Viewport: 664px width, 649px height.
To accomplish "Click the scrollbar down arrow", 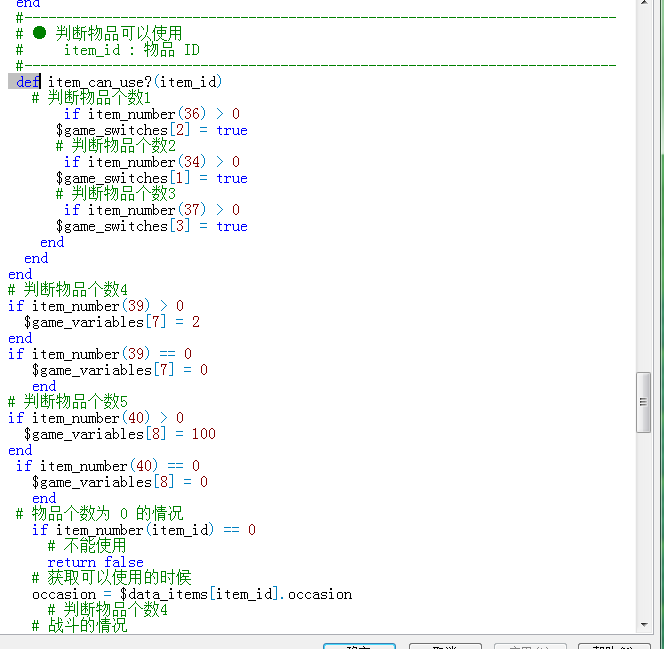I will 644,624.
